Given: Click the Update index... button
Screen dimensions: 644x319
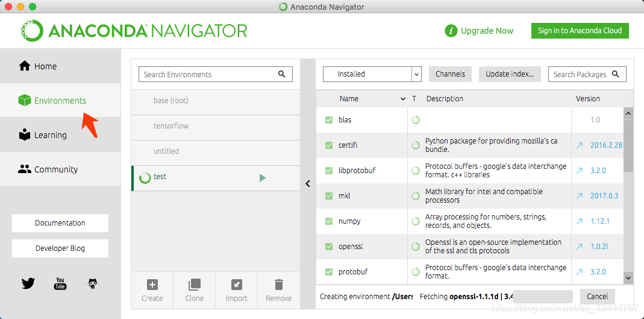Looking at the screenshot, I should click(510, 74).
